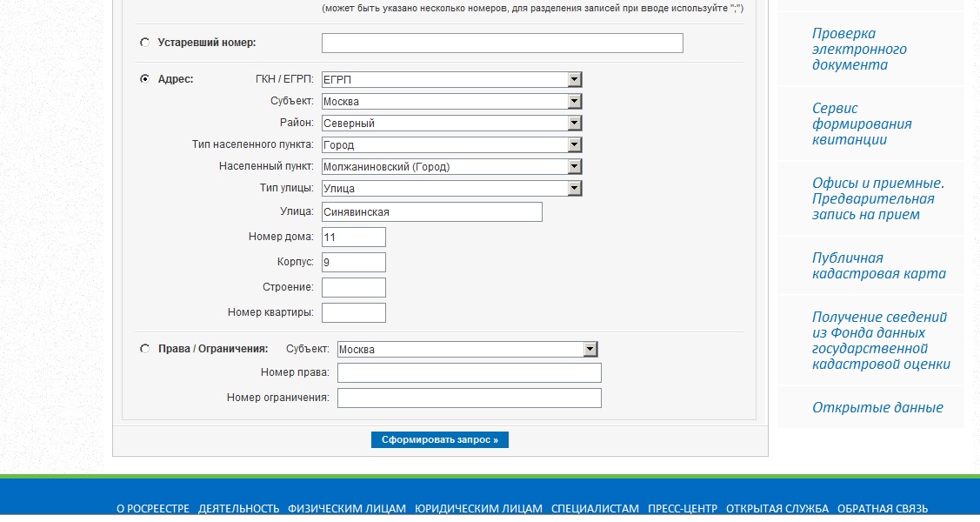Open the ФИЗИЧЕСКИМ ЛИЦАМ footer menu item
The height and width of the screenshot is (522, 980).
tap(347, 509)
